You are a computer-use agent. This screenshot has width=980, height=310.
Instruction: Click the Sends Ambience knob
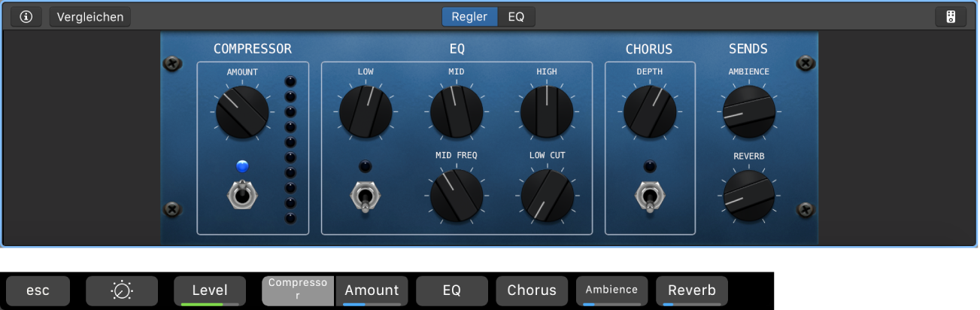(x=748, y=111)
